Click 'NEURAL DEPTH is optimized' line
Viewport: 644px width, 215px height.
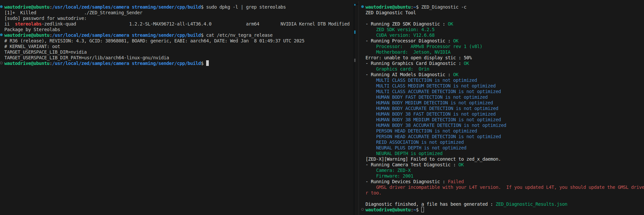click(x=409, y=153)
